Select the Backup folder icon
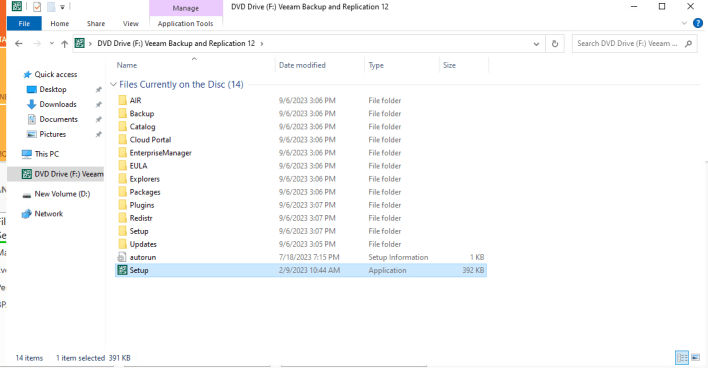Image resolution: width=708 pixels, height=368 pixels. (122, 113)
